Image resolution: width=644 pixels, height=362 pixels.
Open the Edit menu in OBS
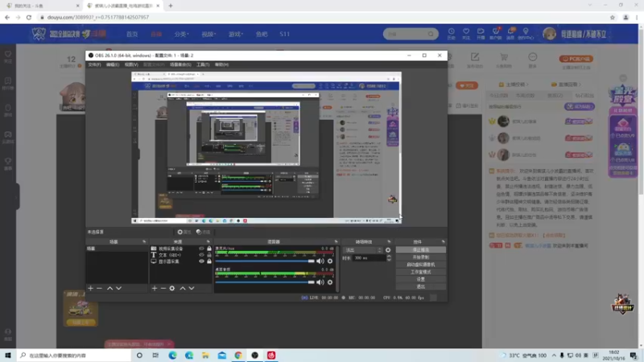[113, 65]
